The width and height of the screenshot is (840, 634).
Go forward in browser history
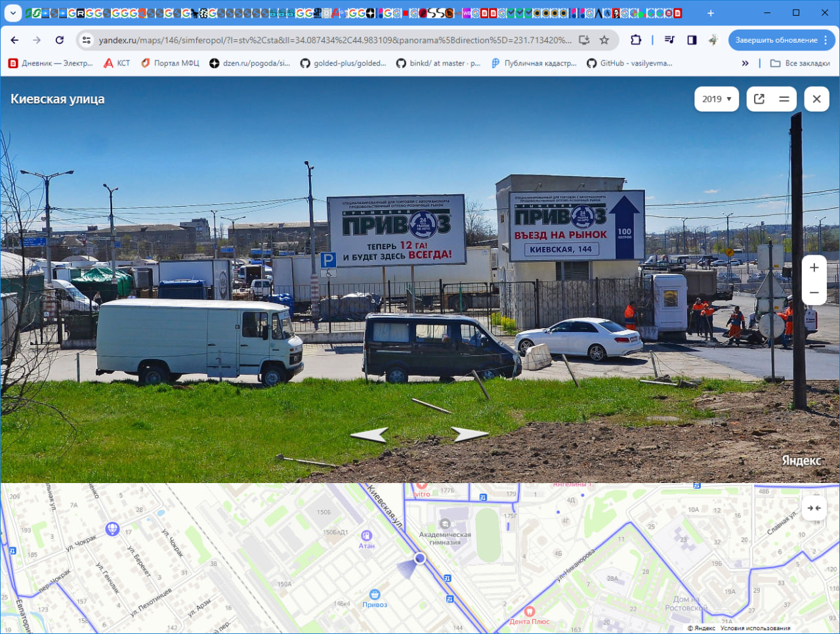point(37,40)
